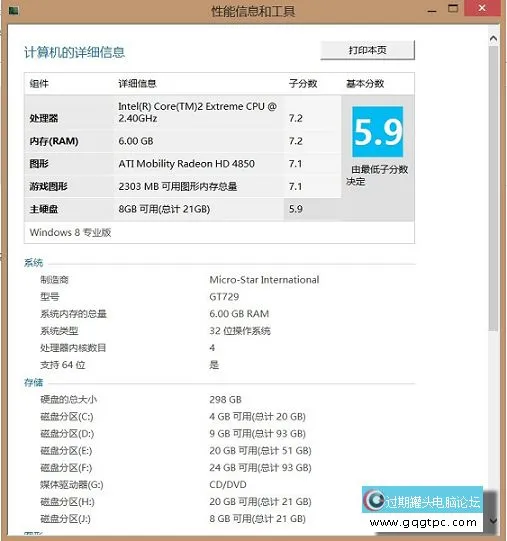
Task: Click 2303 MB 可用图形内存总量 text
Action: coord(178,186)
